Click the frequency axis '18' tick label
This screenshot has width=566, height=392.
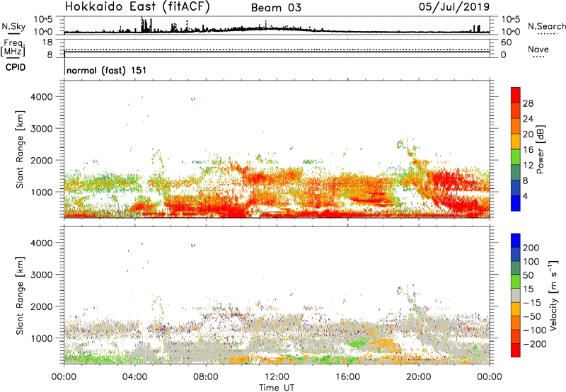[47, 42]
